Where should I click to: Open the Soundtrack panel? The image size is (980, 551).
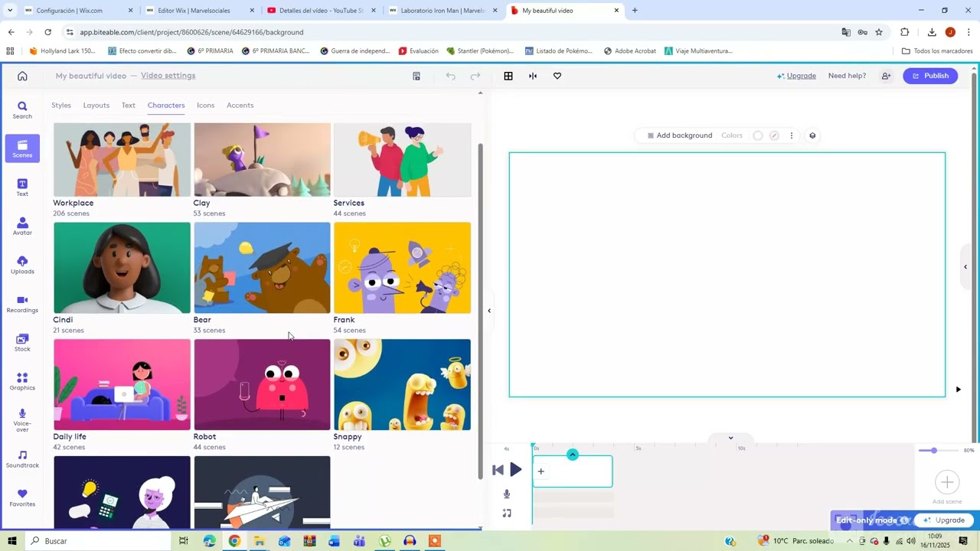point(22,459)
